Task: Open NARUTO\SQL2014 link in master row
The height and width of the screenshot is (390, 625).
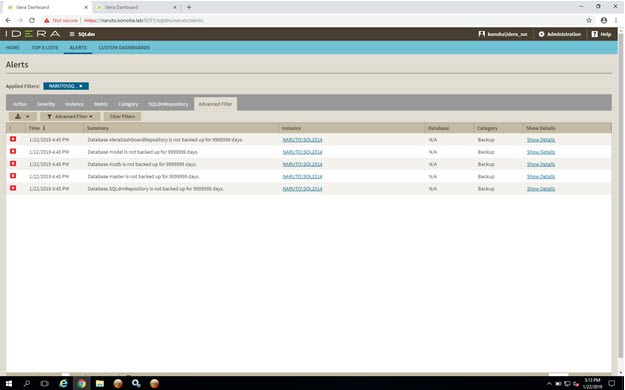Action: [302, 177]
